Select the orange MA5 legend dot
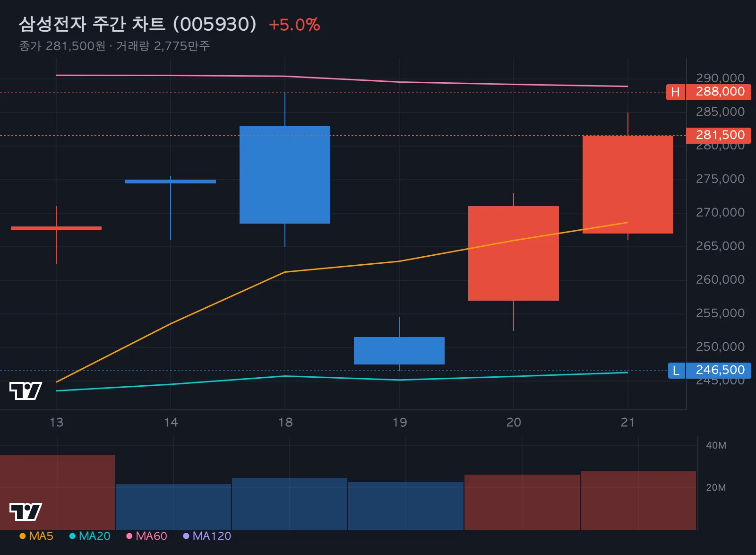The width and height of the screenshot is (756, 555). tap(22, 536)
